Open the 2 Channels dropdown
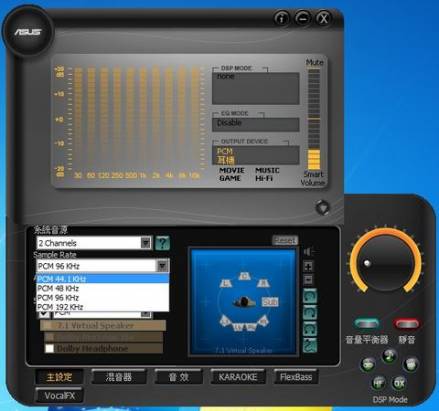This screenshot has width=439, height=411. [x=94, y=243]
